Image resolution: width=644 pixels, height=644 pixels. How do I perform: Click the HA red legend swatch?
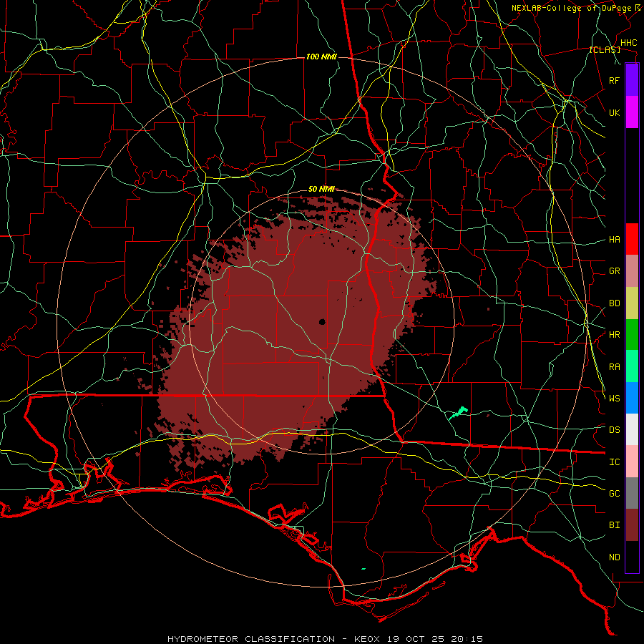(x=632, y=239)
